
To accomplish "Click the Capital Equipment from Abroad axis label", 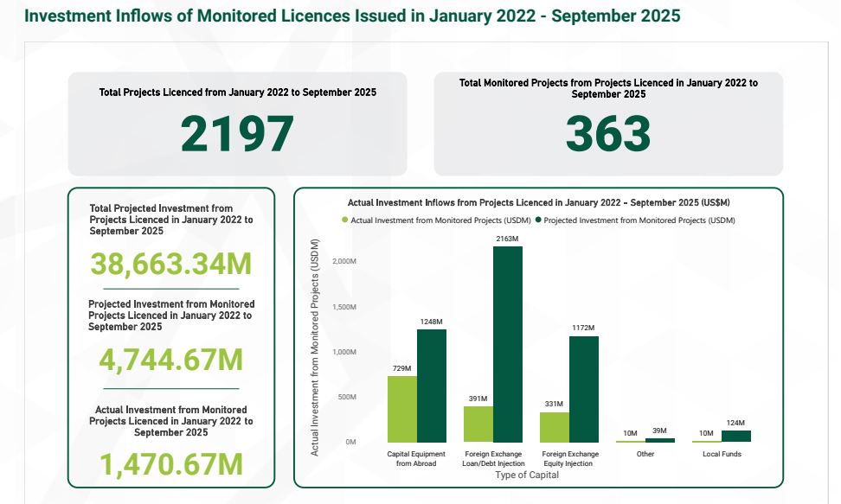I will (416, 457).
